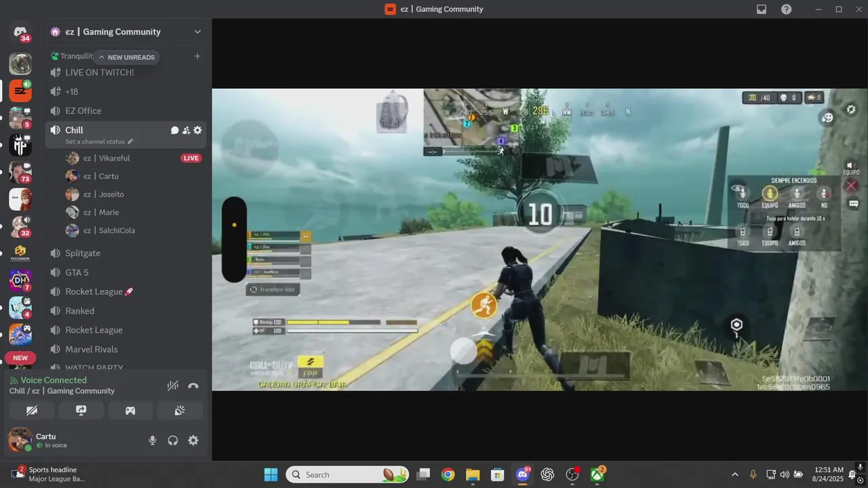Open the orange monkey avatar server

pos(20,199)
